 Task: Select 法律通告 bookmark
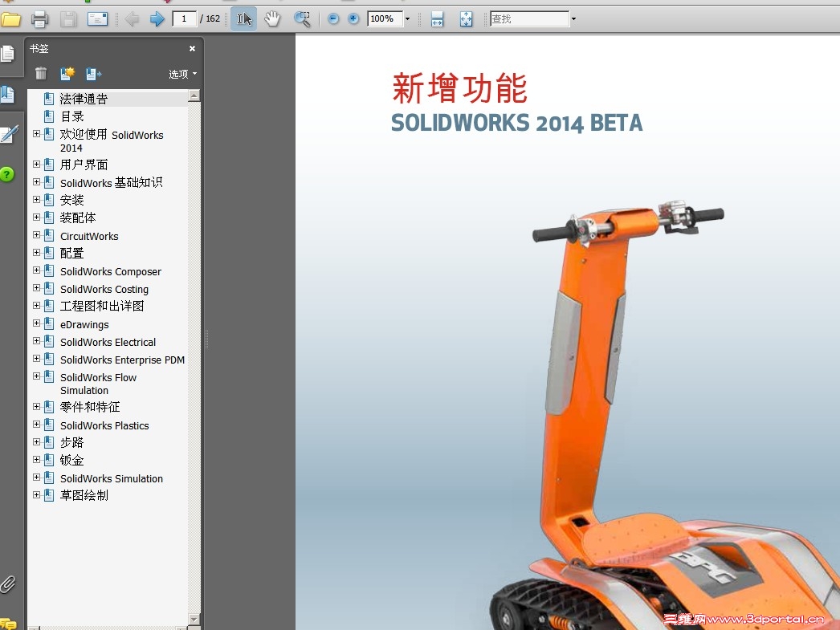(84, 99)
